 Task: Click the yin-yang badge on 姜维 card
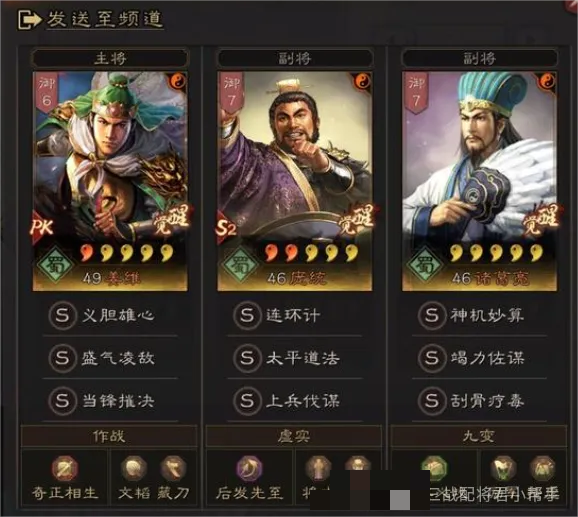pos(178,82)
